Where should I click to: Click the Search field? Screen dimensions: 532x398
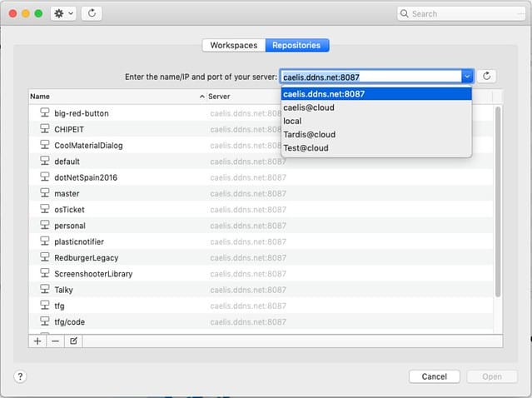(x=461, y=14)
